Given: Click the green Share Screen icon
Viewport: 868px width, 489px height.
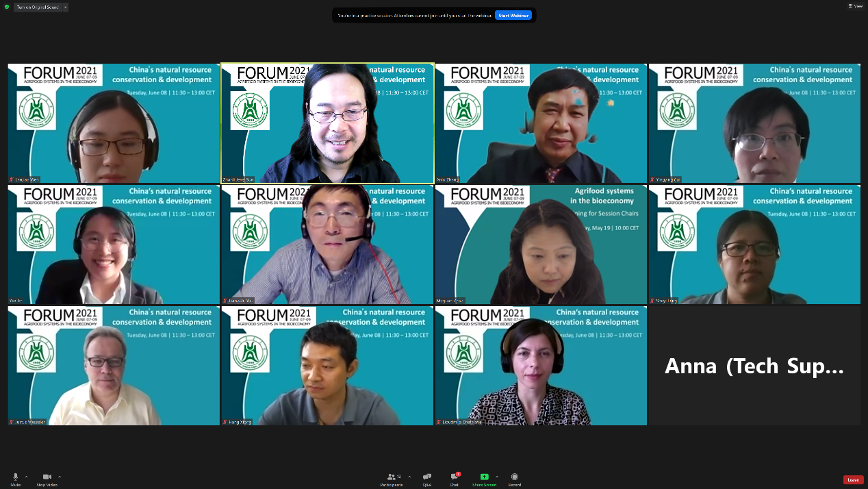Looking at the screenshot, I should tap(484, 477).
